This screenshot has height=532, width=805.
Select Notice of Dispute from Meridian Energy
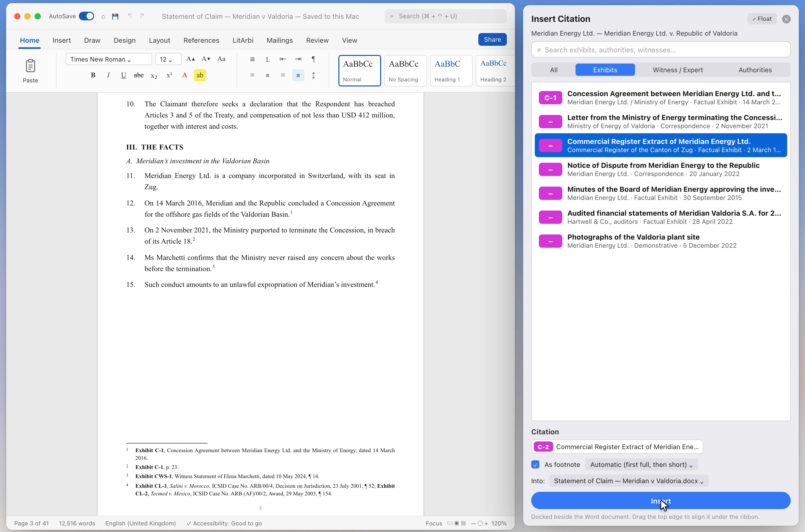[x=660, y=169]
